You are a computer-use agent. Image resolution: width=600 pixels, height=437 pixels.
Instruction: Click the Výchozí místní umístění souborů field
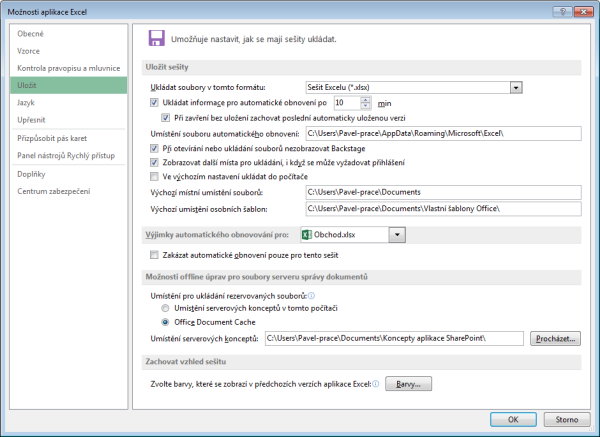[443, 192]
